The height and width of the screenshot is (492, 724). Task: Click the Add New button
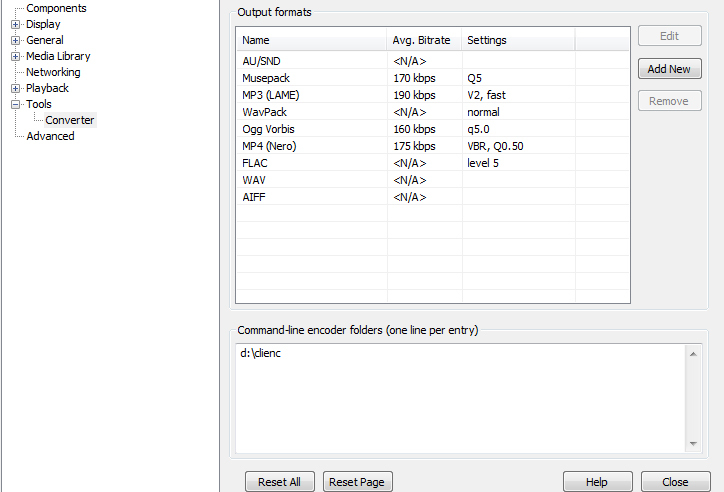coord(670,69)
